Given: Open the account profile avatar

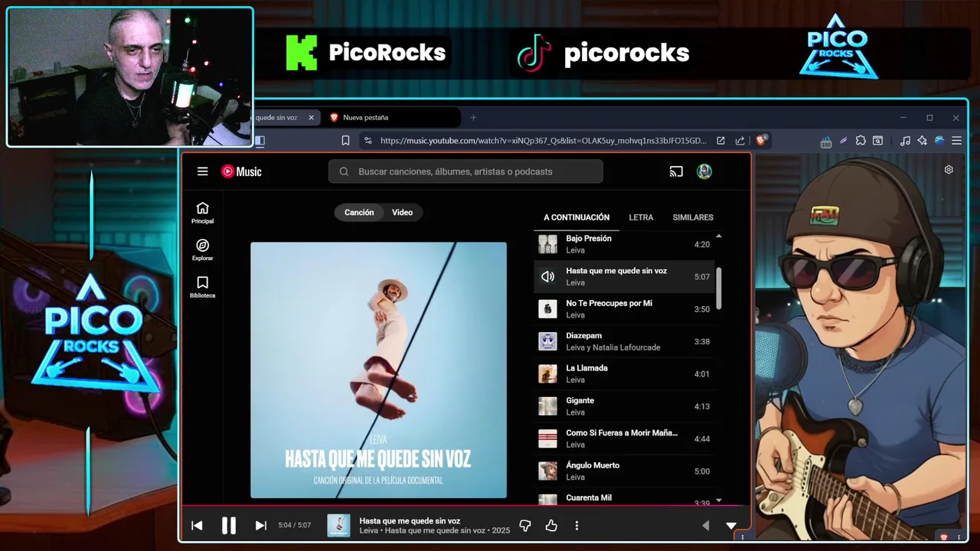Looking at the screenshot, I should (x=704, y=171).
